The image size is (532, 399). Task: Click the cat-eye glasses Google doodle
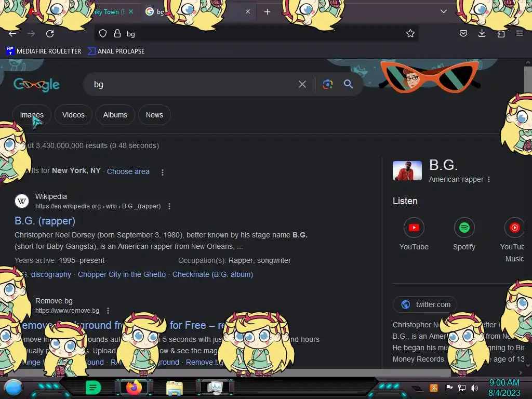(x=429, y=77)
